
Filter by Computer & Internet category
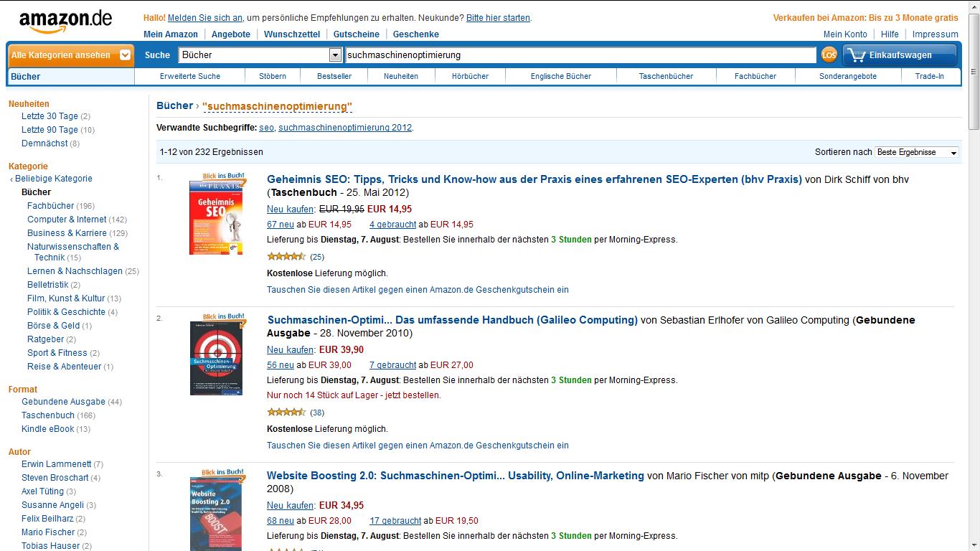coord(67,220)
